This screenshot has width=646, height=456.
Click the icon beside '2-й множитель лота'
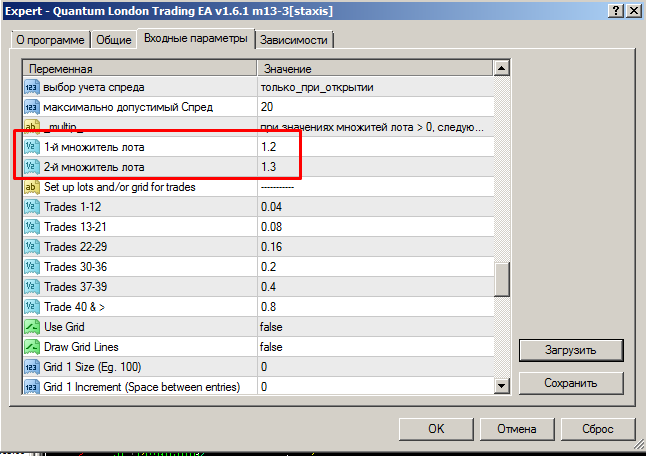click(x=32, y=167)
